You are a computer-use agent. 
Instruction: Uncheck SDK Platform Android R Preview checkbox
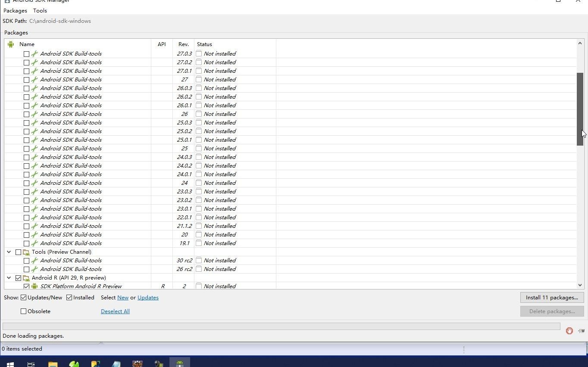(26, 286)
